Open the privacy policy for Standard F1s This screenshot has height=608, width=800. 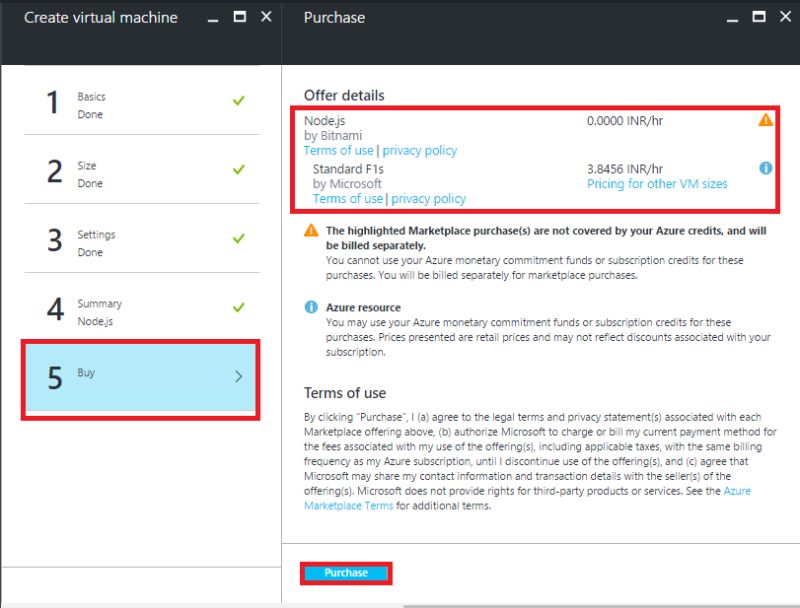pos(428,198)
